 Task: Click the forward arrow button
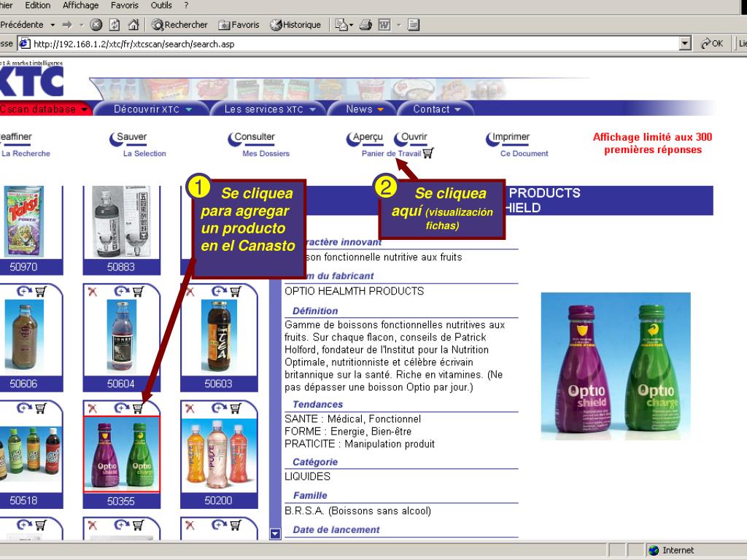tap(67, 25)
